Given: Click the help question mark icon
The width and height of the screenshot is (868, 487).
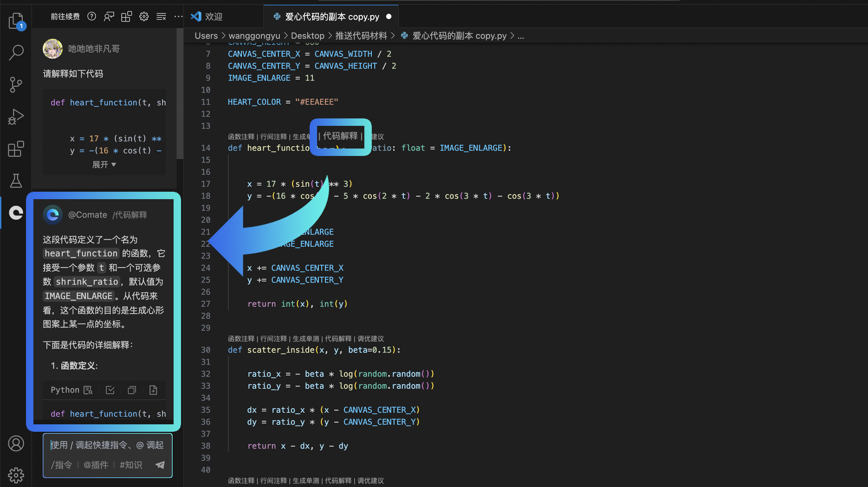Looking at the screenshot, I should (x=92, y=17).
